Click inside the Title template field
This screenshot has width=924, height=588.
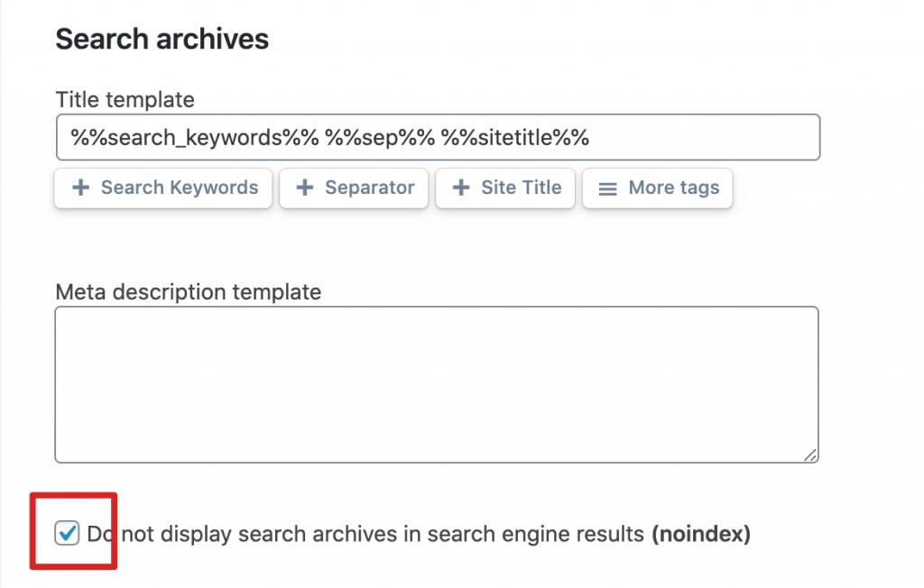pyautogui.click(x=704, y=138)
